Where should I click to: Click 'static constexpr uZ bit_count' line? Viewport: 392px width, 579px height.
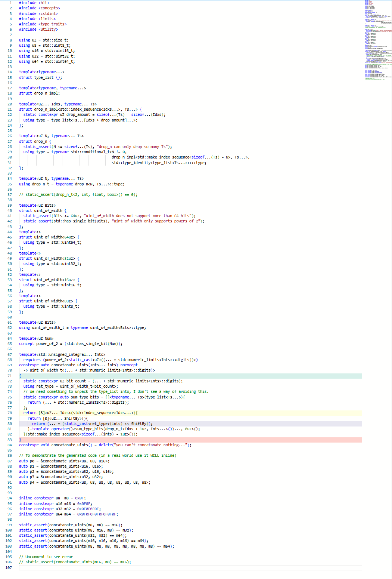point(103,381)
